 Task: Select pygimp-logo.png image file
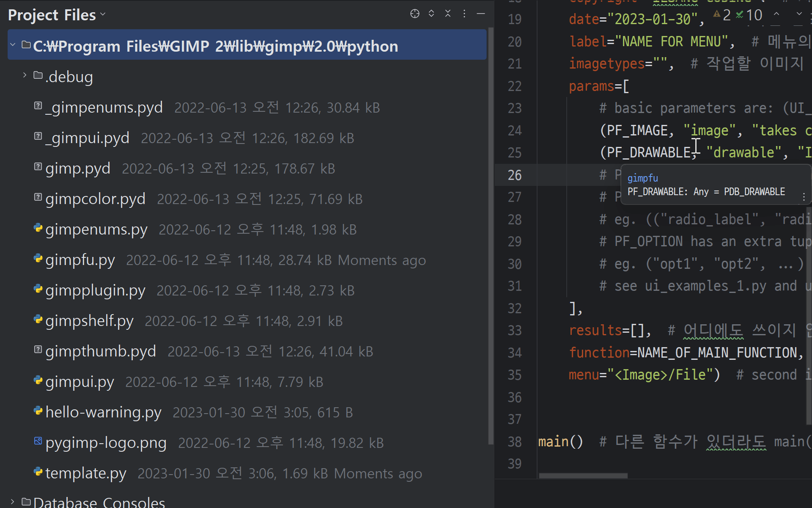click(x=106, y=443)
